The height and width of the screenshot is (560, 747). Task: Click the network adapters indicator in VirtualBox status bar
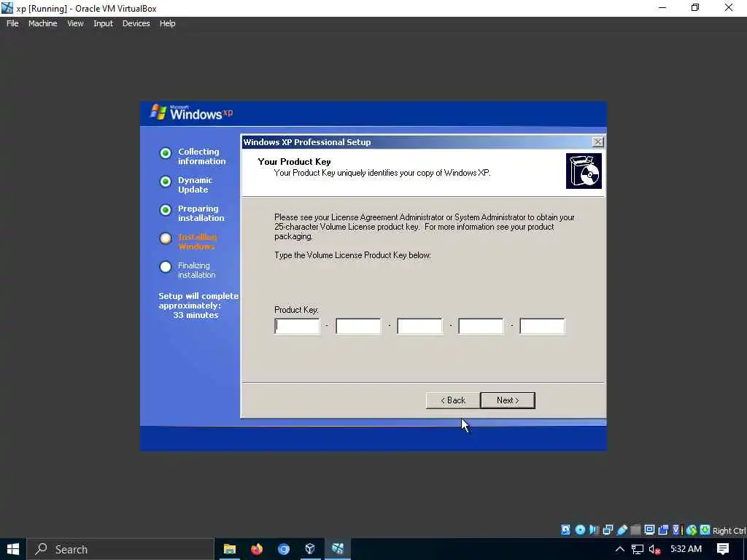tap(608, 530)
